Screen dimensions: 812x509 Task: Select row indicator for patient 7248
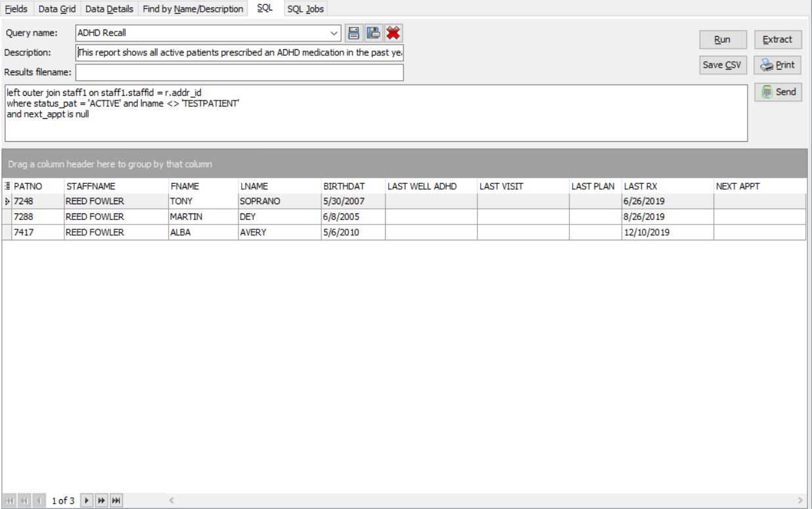(x=7, y=202)
